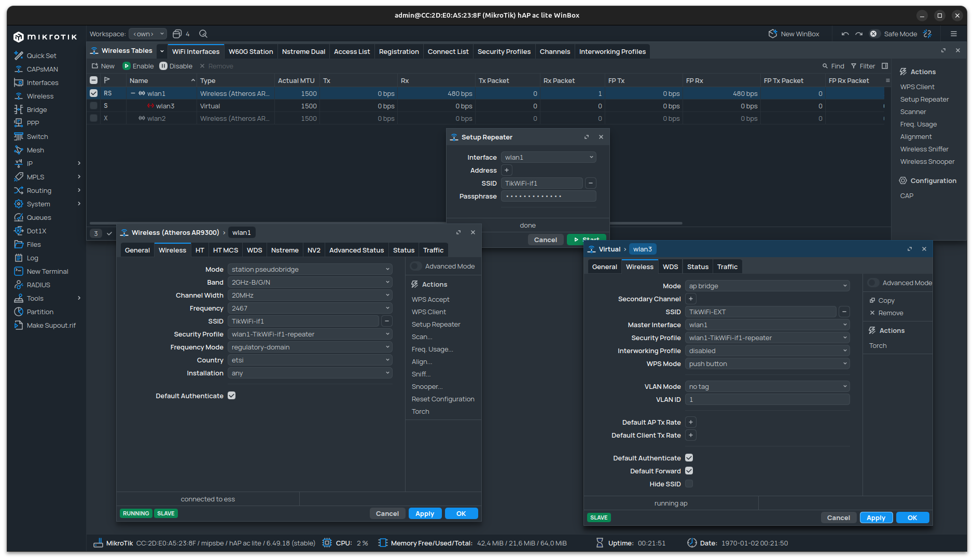Check the Hide SSID checkbox

[689, 484]
